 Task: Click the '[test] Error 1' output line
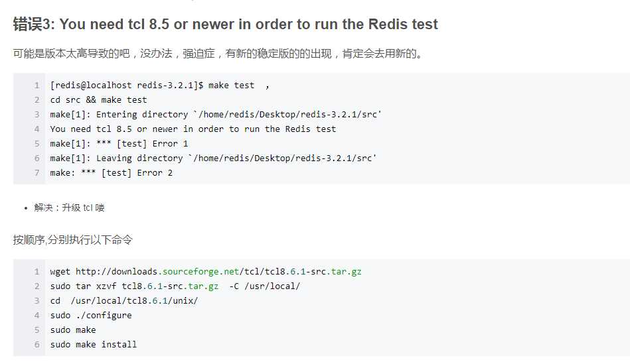tap(119, 144)
